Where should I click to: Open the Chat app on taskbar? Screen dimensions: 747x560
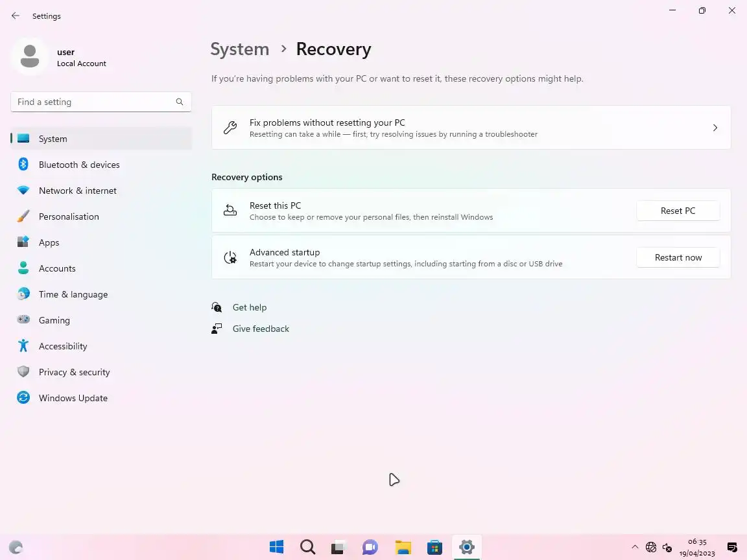coord(370,547)
